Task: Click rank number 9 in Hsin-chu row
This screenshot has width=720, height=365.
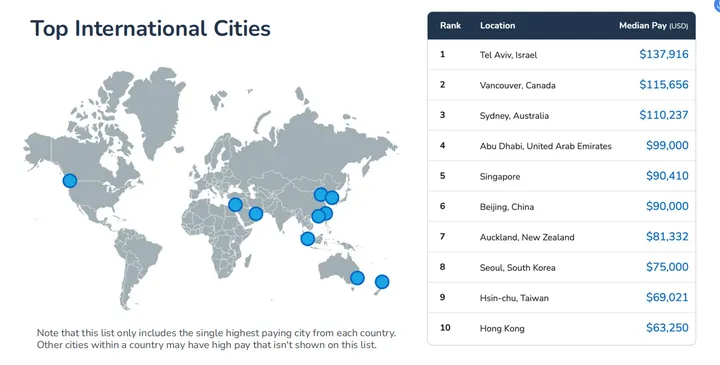Action: tap(442, 297)
